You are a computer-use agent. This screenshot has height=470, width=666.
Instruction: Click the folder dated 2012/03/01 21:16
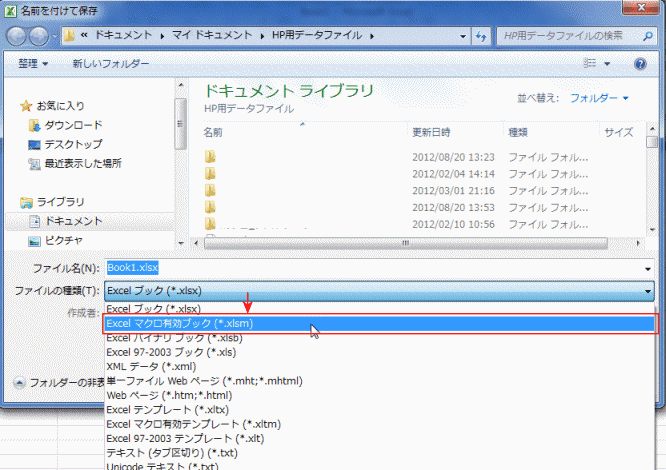coord(210,191)
